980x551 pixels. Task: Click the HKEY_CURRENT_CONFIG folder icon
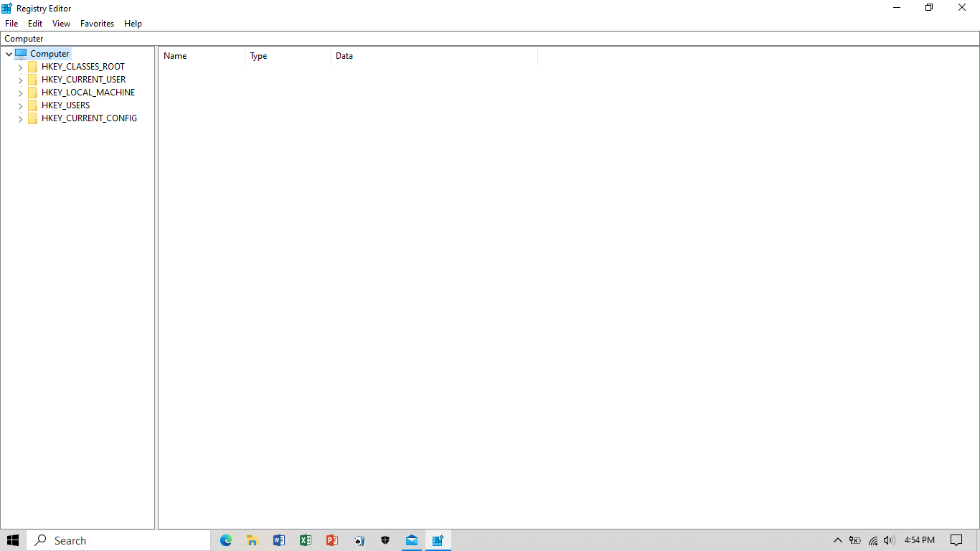[x=32, y=118]
